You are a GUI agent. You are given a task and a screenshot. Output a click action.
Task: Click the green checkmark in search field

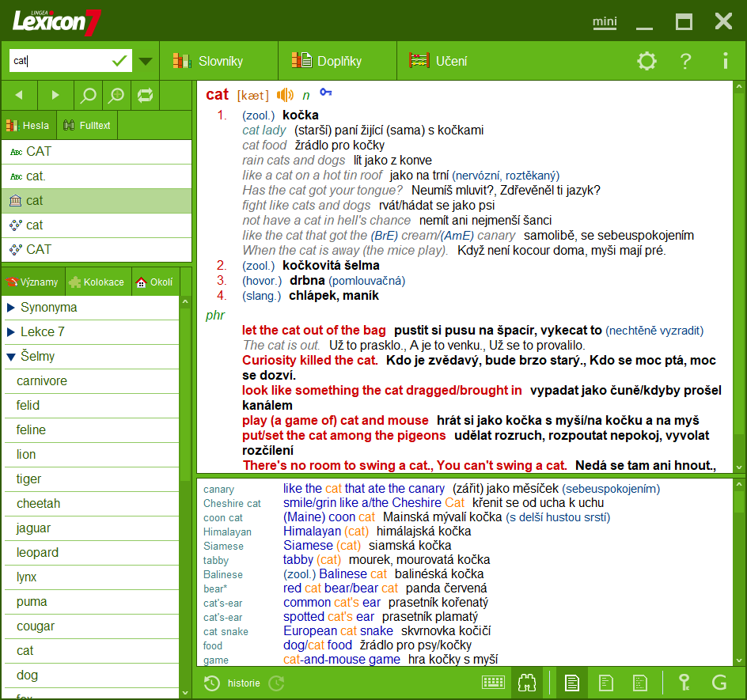120,60
